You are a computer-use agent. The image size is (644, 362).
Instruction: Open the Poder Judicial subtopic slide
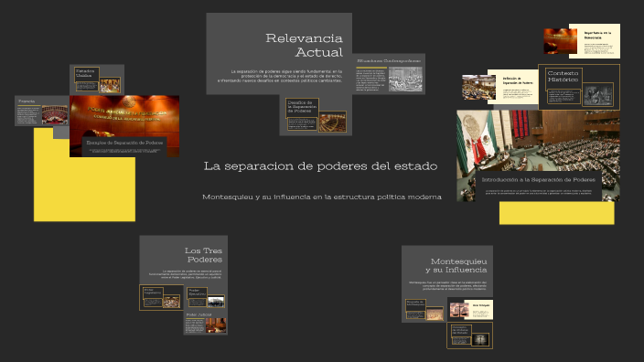205,323
